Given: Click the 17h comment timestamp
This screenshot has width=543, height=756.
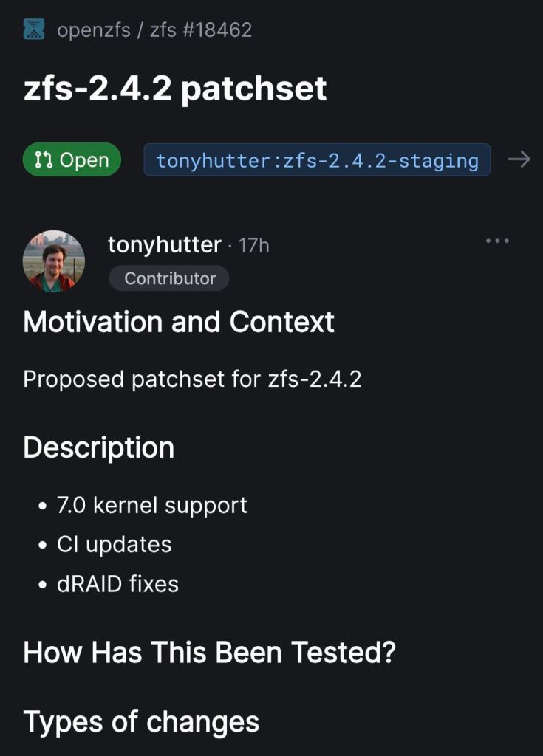Looking at the screenshot, I should click(x=254, y=246).
